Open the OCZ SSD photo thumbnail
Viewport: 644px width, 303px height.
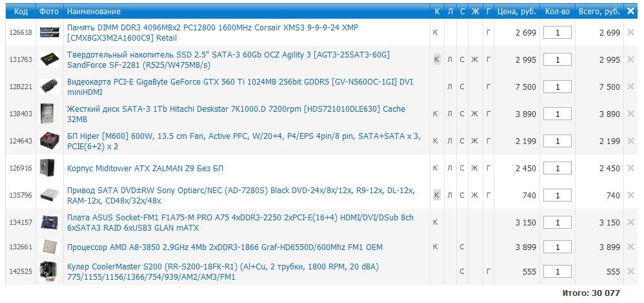pyautogui.click(x=49, y=59)
